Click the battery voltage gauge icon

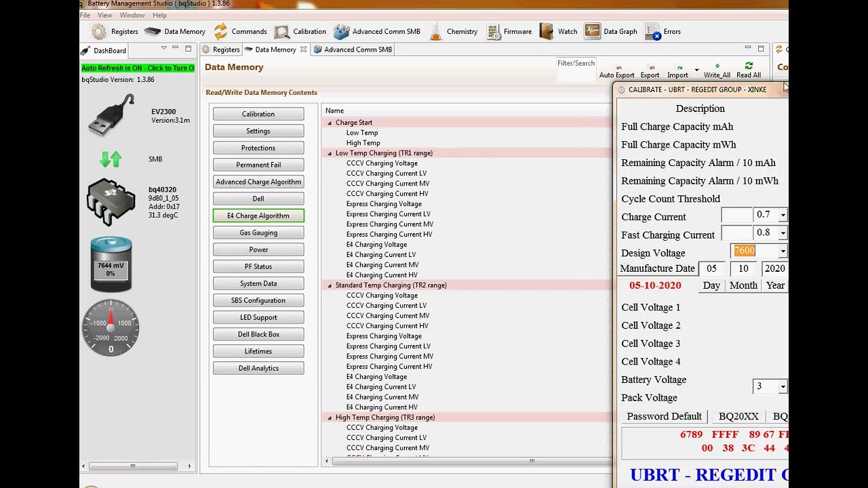[x=111, y=264]
